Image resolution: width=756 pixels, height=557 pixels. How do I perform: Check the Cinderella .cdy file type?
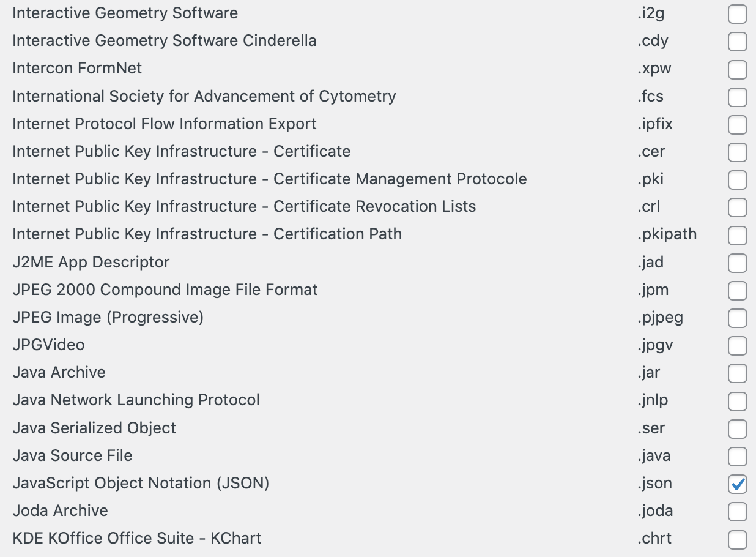[738, 42]
